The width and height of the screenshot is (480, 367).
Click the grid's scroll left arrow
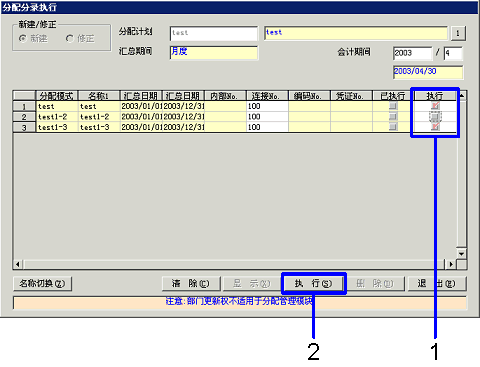[x=18, y=264]
